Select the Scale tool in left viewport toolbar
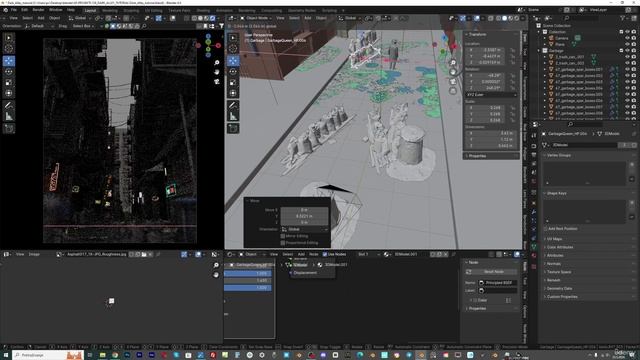640x360 pixels. click(9, 83)
